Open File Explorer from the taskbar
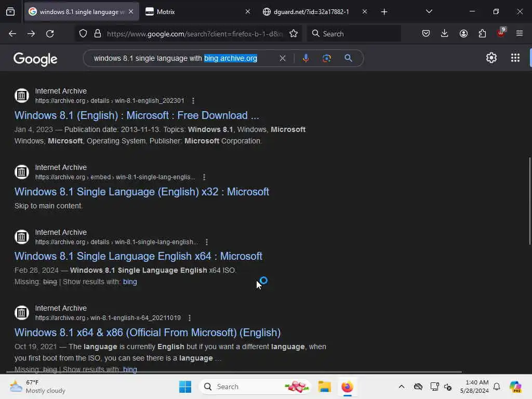532x399 pixels. [324, 387]
